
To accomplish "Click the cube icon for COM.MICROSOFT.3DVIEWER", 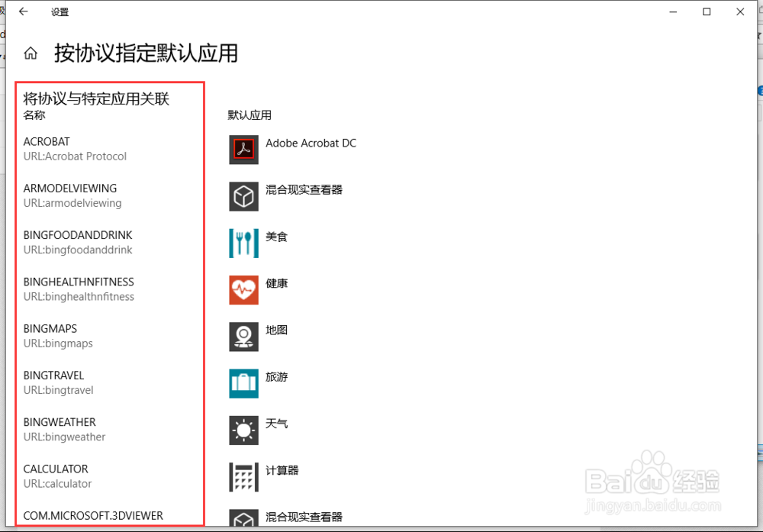I will (244, 517).
